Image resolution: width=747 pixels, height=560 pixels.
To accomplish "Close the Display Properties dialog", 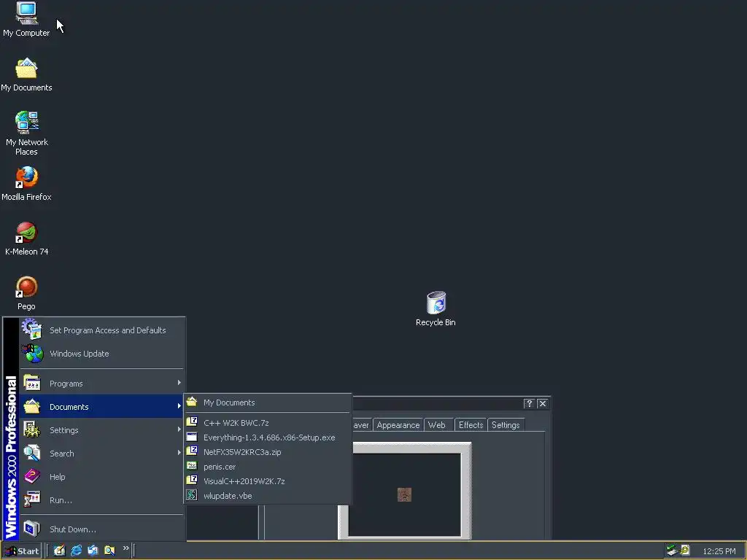I will click(x=543, y=404).
